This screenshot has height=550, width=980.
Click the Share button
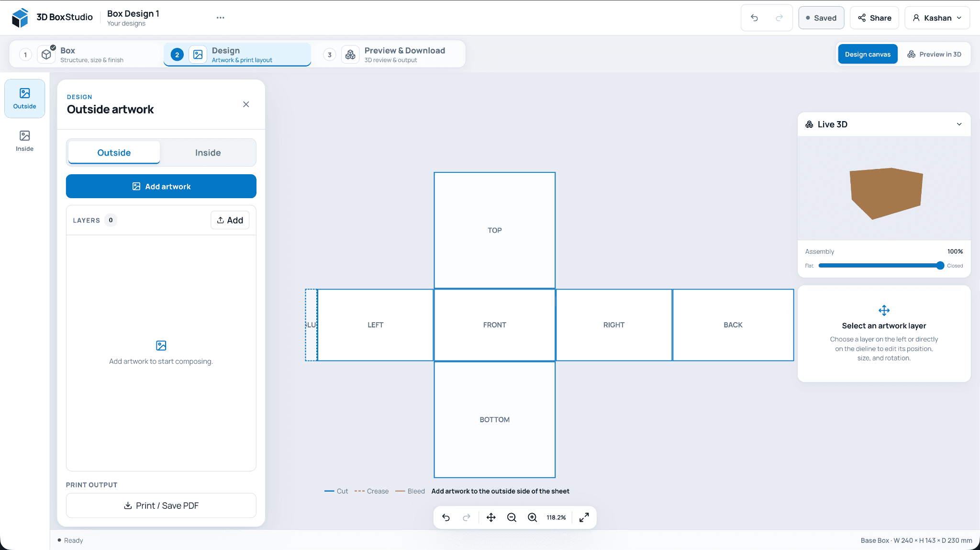coord(874,18)
